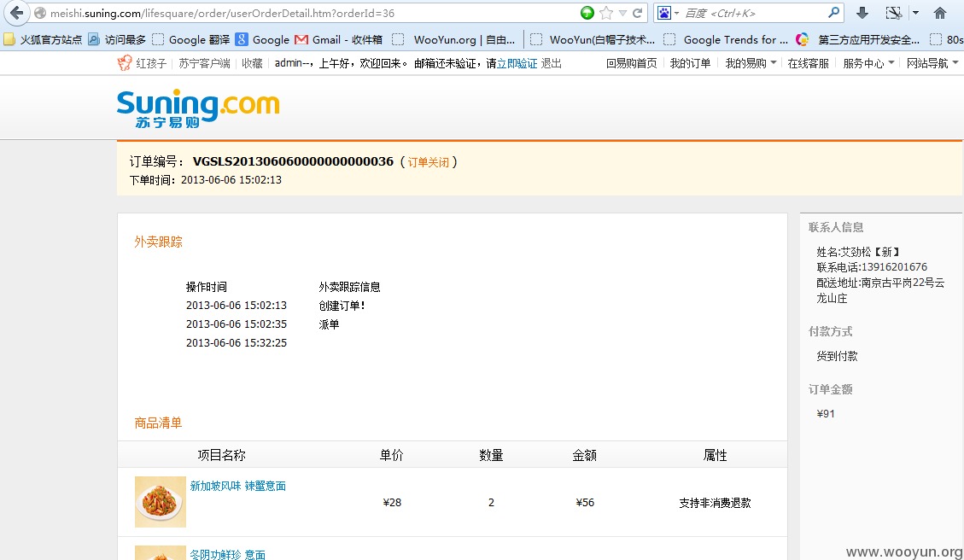964x560 pixels.
Task: Click the 单价 column header
Action: [392, 455]
